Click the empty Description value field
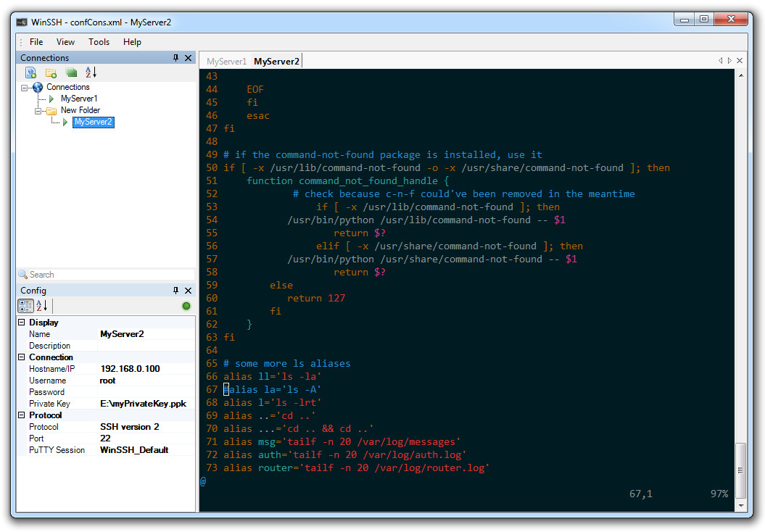The image size is (765, 532). pos(146,346)
